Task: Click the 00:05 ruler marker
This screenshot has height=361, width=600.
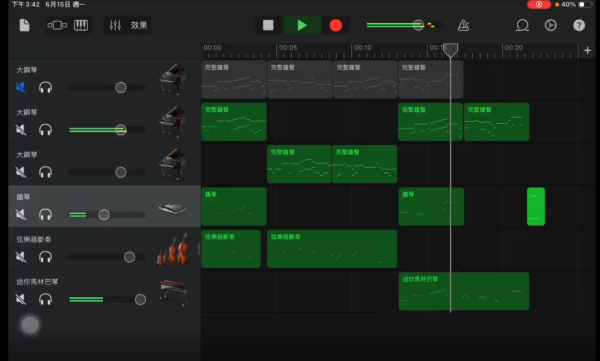Action: pyautogui.click(x=288, y=48)
